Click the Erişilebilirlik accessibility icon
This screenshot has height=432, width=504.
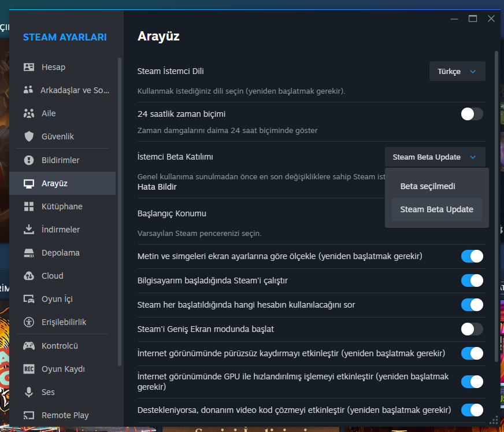pyautogui.click(x=28, y=322)
